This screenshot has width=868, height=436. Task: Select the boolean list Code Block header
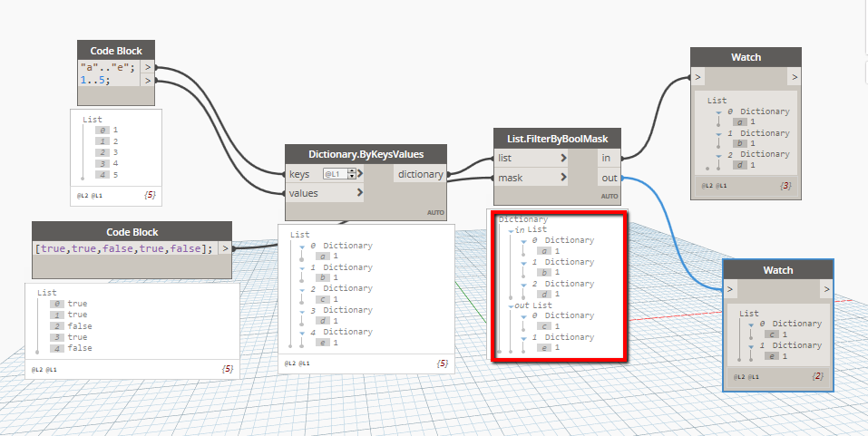click(x=132, y=232)
